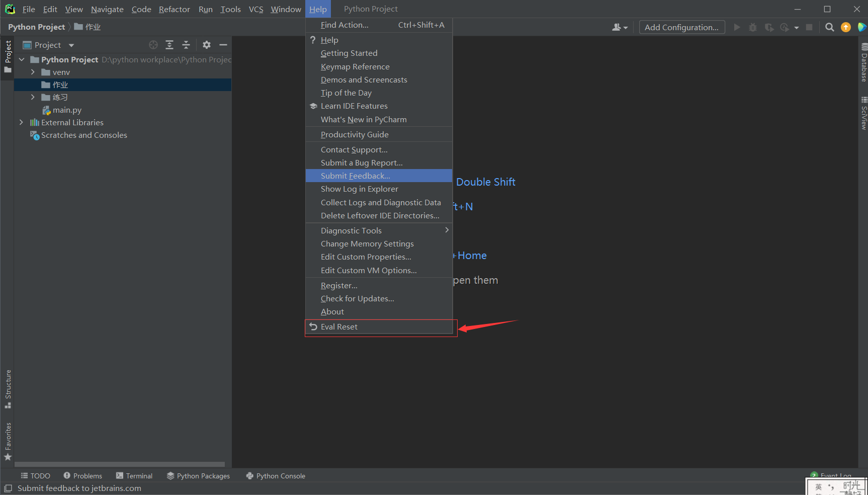Screen dimensions: 868x495
Task: Toggle the Database side tool window tab
Action: (x=863, y=62)
